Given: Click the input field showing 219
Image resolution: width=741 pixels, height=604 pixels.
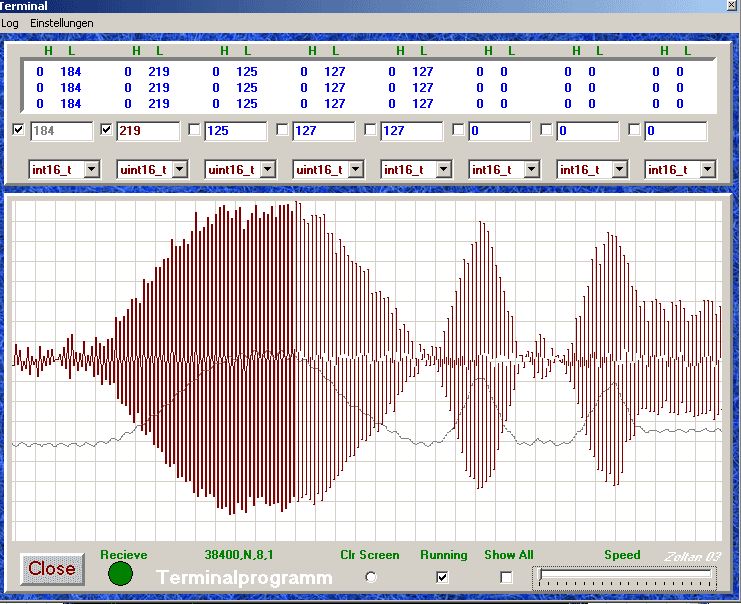Looking at the screenshot, I should [x=148, y=131].
